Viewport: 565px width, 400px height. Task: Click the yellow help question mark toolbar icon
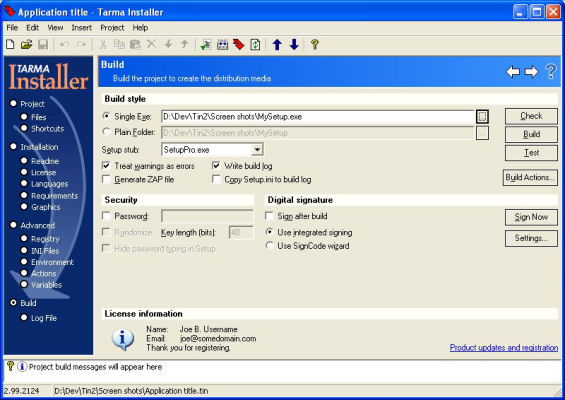coord(315,44)
